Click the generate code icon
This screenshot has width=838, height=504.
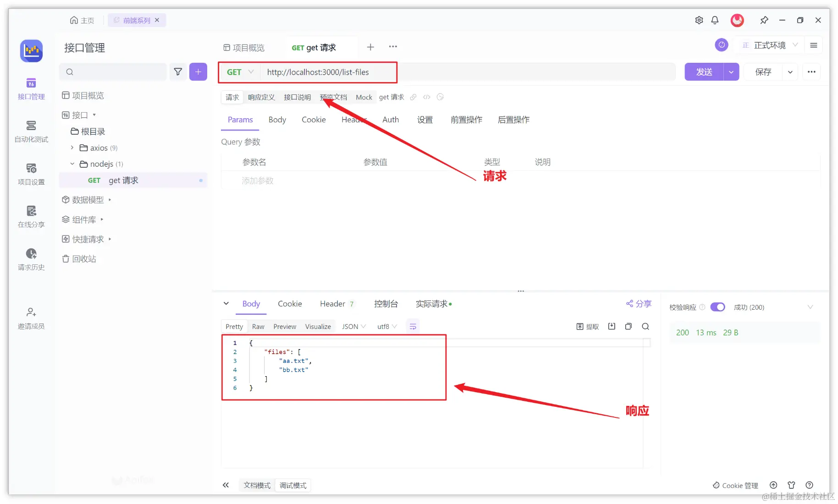[x=427, y=97]
